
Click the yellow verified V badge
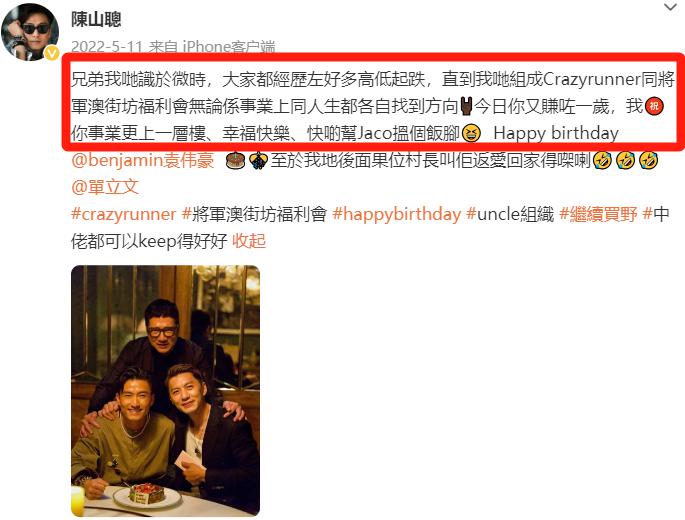pos(52,53)
